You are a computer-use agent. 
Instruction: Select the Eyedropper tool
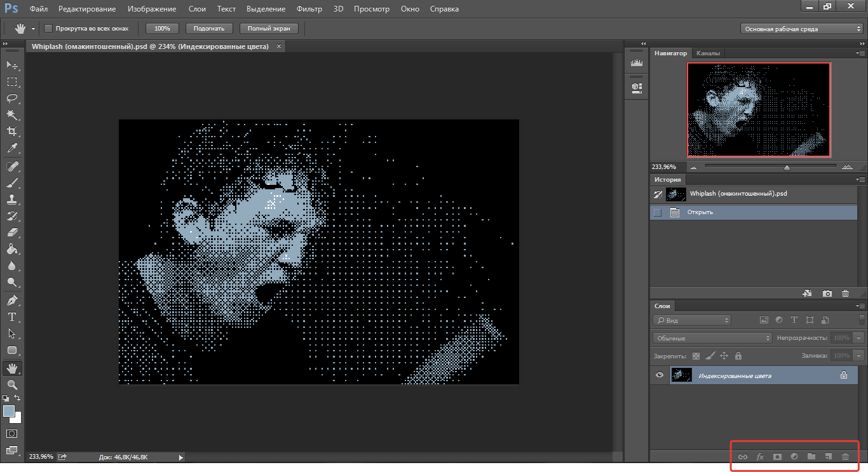[x=12, y=148]
